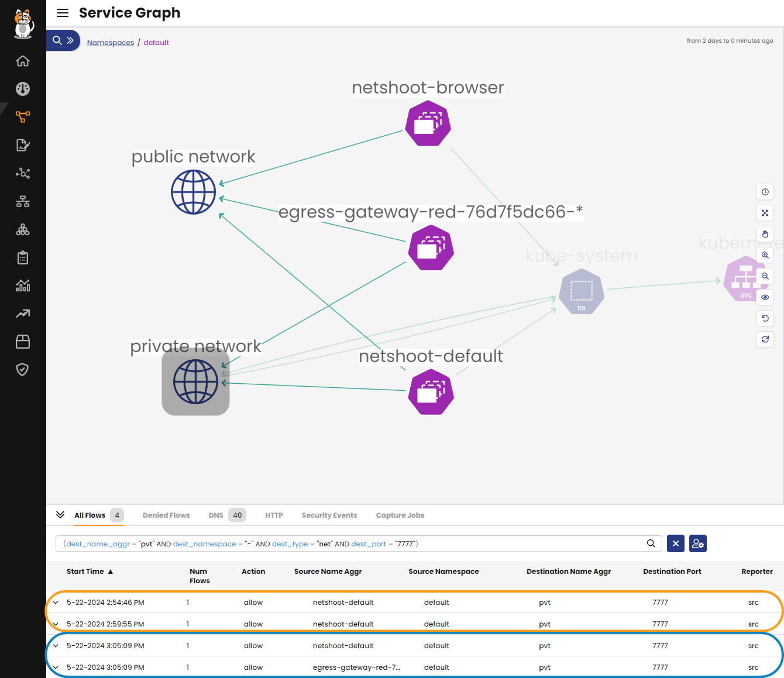Expand the egress-gateway-red flow entry
Screen dimensions: 784x678
point(56,667)
